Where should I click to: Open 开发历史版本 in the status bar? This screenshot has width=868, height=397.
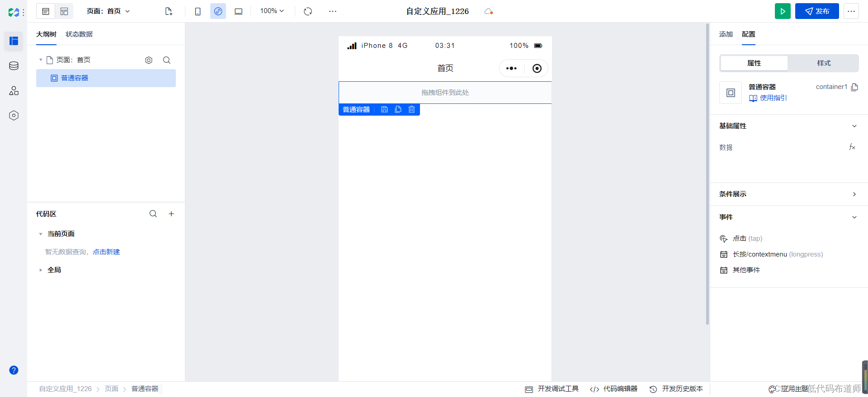(676, 389)
